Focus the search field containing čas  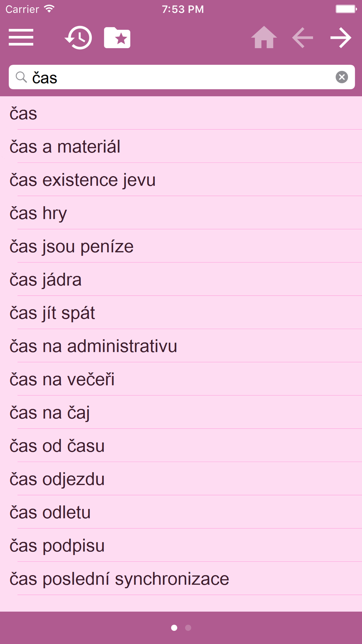pyautogui.click(x=182, y=77)
